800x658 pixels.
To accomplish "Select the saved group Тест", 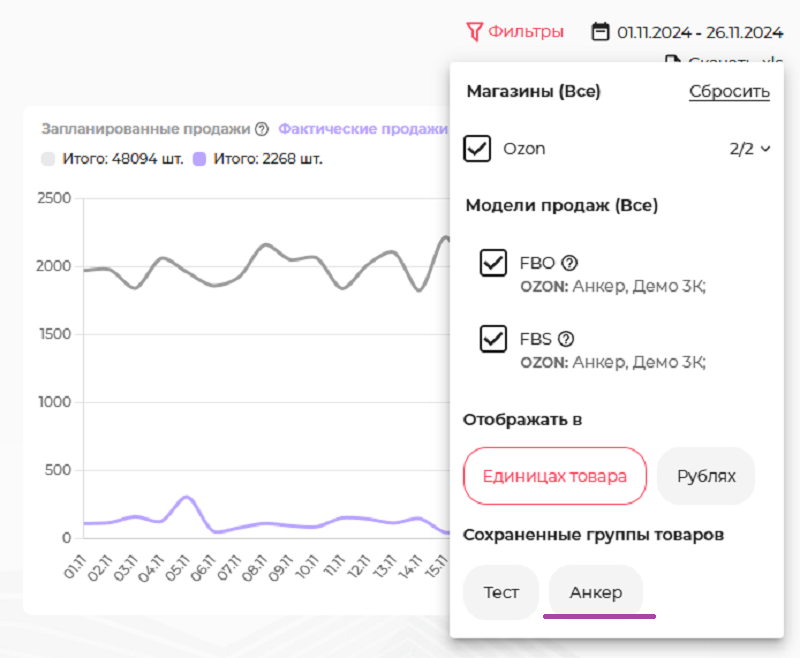I will coord(501,593).
